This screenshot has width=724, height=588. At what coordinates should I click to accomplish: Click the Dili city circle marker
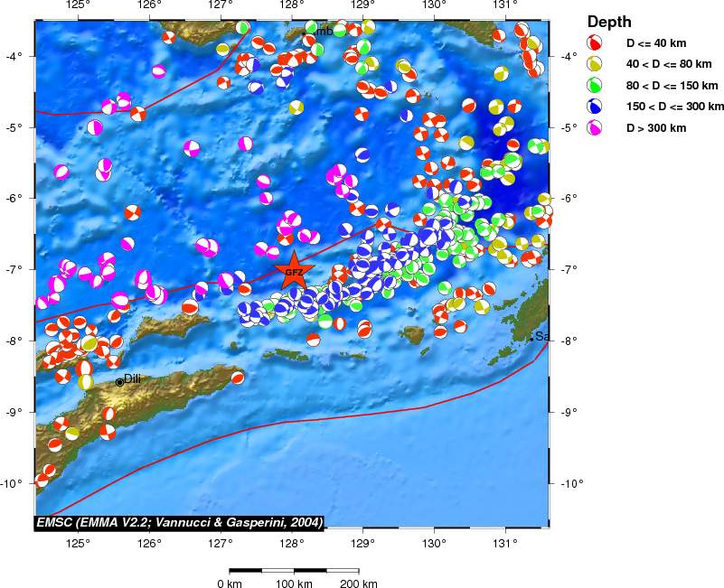[119, 382]
